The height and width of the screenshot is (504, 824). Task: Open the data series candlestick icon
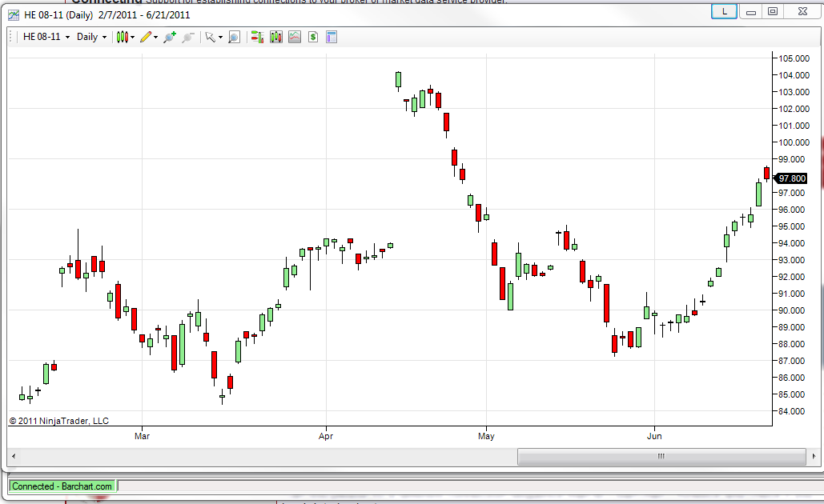pos(276,37)
